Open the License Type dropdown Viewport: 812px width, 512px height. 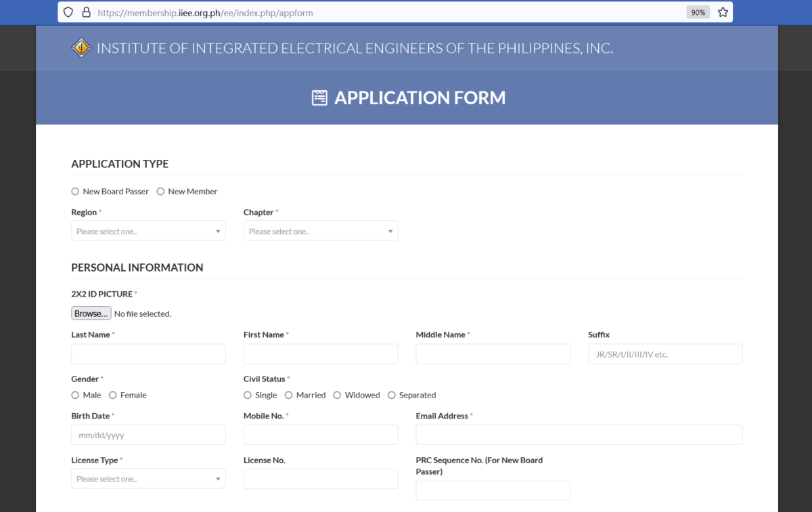coord(148,479)
